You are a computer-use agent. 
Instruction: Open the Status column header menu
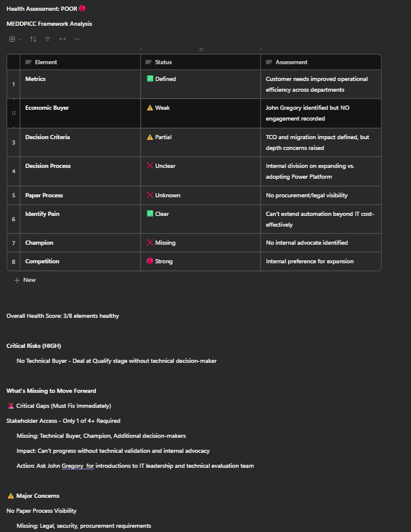coord(163,62)
